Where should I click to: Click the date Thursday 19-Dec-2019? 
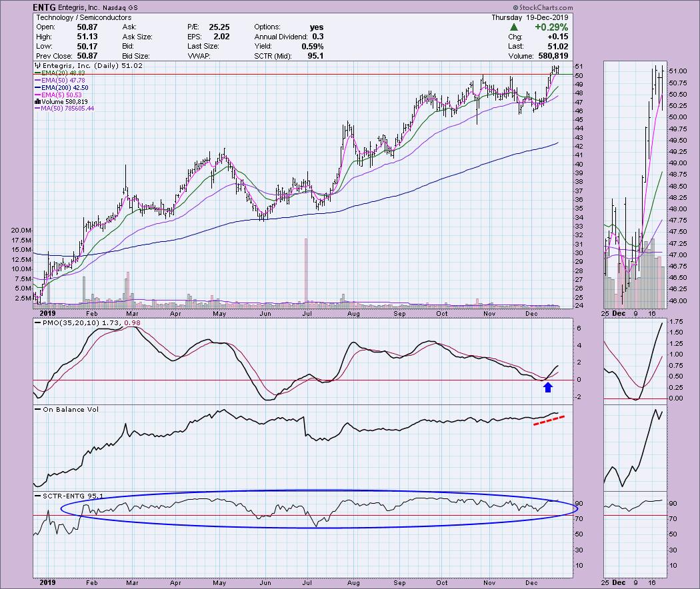(530, 17)
